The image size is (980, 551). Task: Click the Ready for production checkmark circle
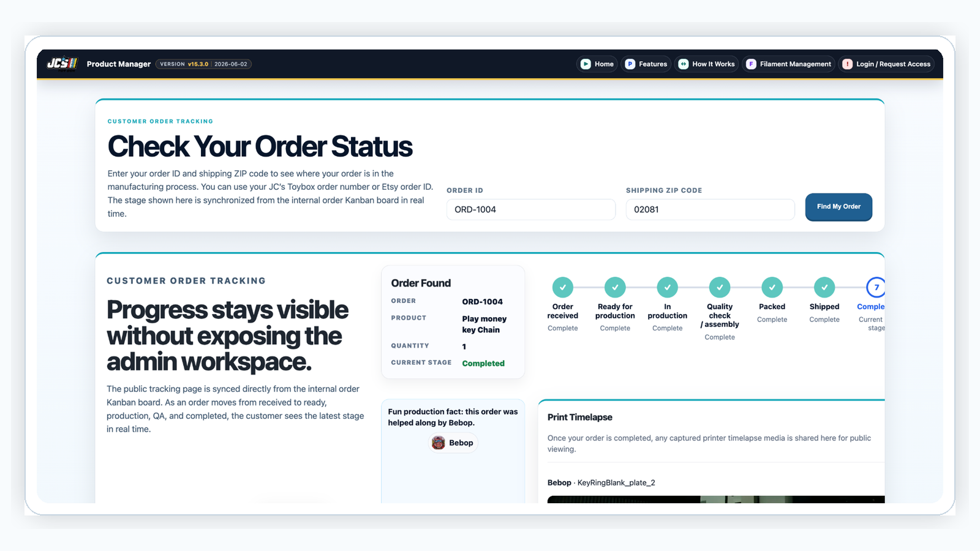[x=615, y=287]
